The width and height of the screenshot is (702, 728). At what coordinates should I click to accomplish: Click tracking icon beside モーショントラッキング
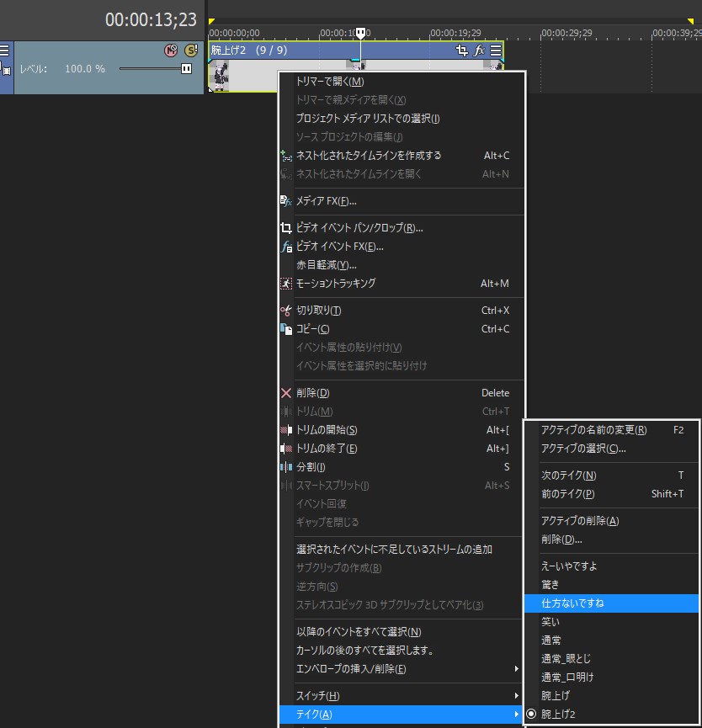[x=286, y=284]
